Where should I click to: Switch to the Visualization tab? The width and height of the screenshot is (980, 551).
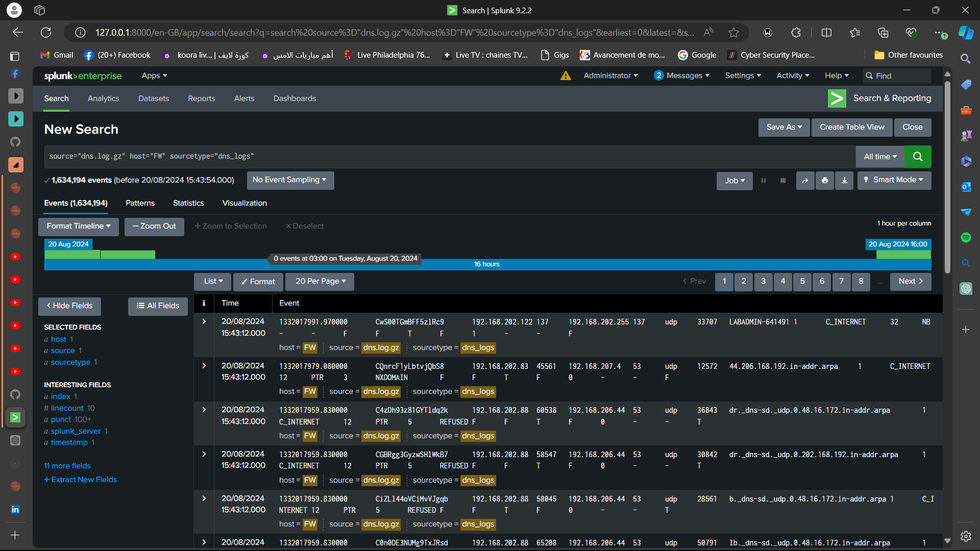(244, 203)
